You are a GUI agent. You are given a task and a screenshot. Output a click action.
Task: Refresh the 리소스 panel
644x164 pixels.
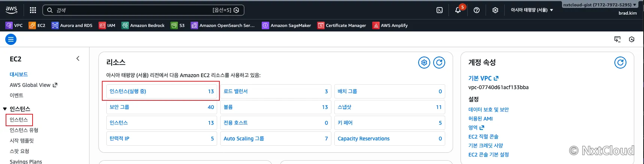point(439,63)
